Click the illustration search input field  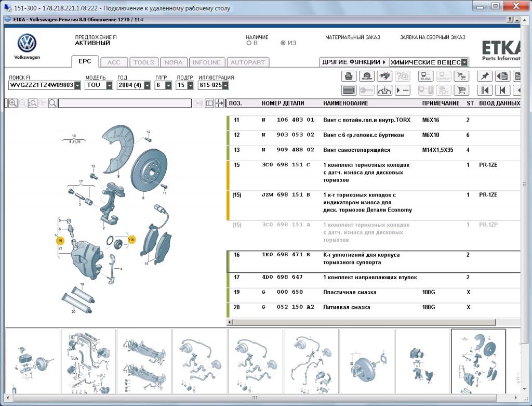click(125, 103)
